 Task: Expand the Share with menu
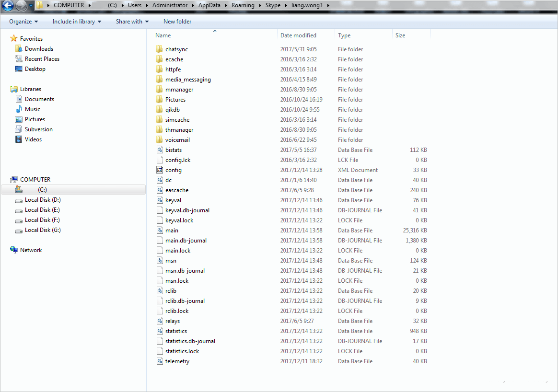pos(132,21)
